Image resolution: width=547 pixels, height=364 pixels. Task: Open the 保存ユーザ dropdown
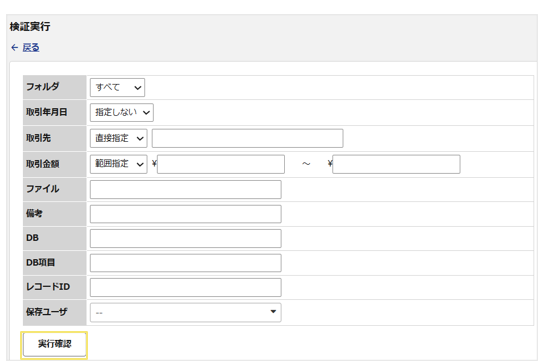coord(186,312)
